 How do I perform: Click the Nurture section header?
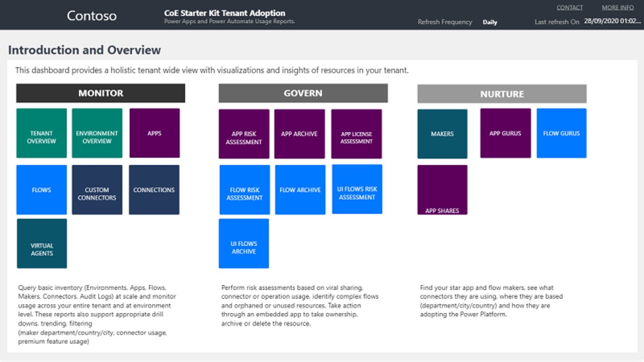[x=502, y=94]
